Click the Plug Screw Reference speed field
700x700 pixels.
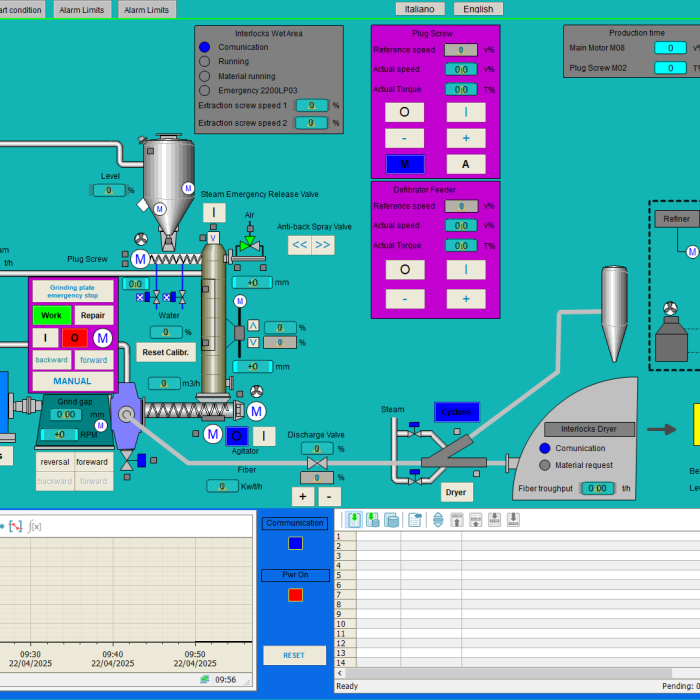point(460,49)
